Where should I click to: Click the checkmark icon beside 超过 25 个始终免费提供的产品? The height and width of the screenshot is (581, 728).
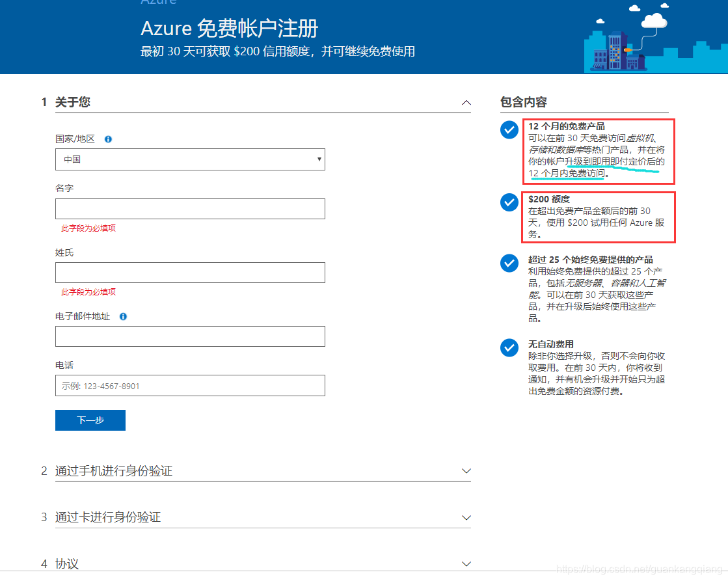pyautogui.click(x=509, y=263)
